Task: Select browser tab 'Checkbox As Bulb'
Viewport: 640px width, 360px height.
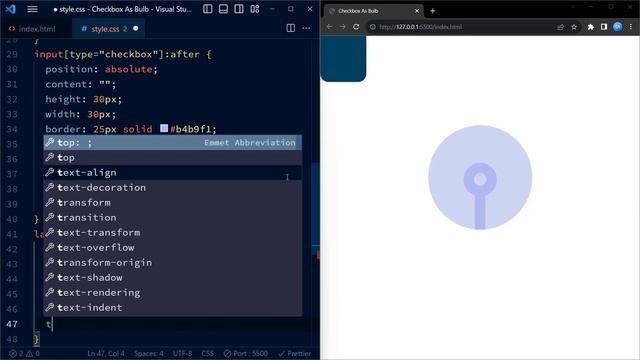Action: coord(374,11)
